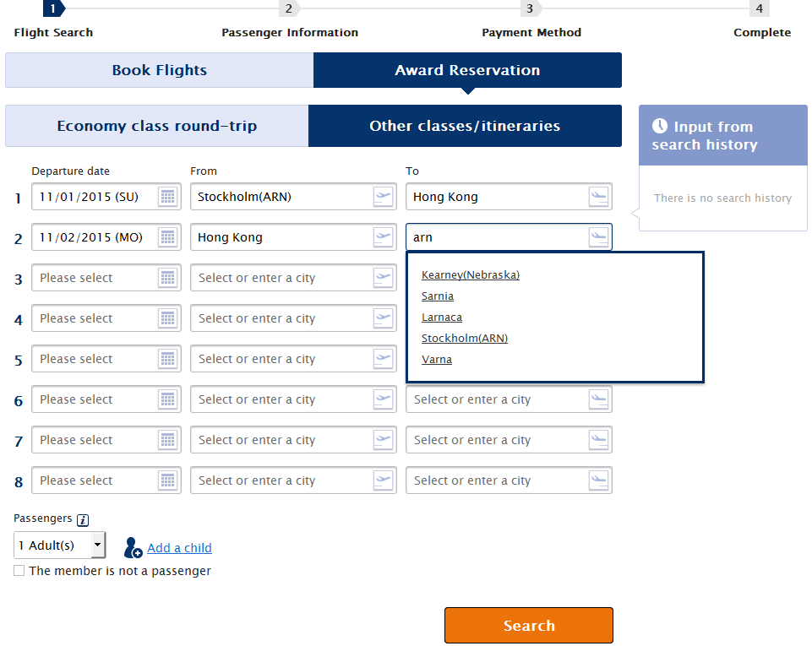Open calendar icon for row 1 departure date
The height and width of the screenshot is (646, 812).
click(167, 197)
